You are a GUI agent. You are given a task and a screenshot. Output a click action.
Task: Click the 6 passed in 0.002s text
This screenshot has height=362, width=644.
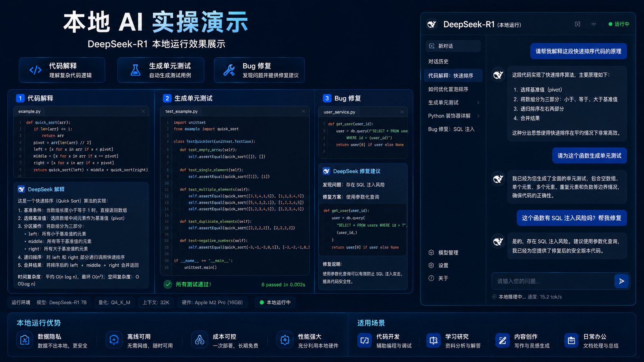click(283, 284)
